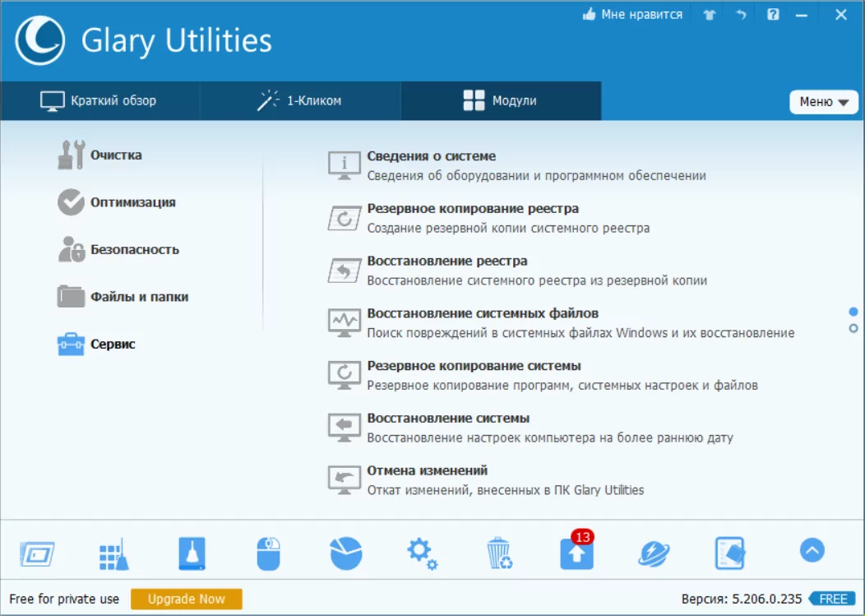Open disk cleaner brush icon
Image resolution: width=865 pixels, height=616 pixels.
coord(192,553)
